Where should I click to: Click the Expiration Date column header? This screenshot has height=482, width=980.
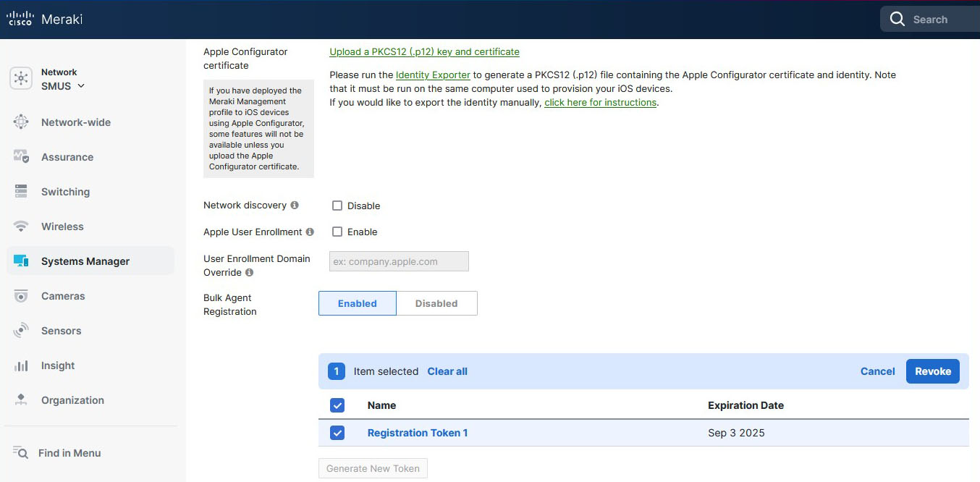[x=745, y=405]
